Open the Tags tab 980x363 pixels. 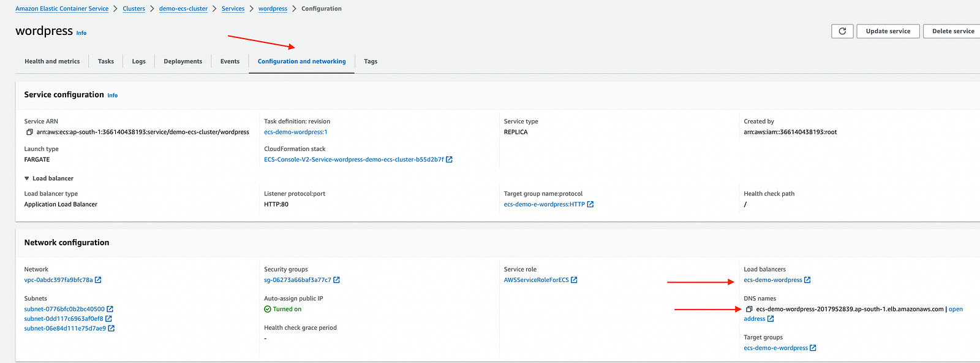tap(371, 61)
